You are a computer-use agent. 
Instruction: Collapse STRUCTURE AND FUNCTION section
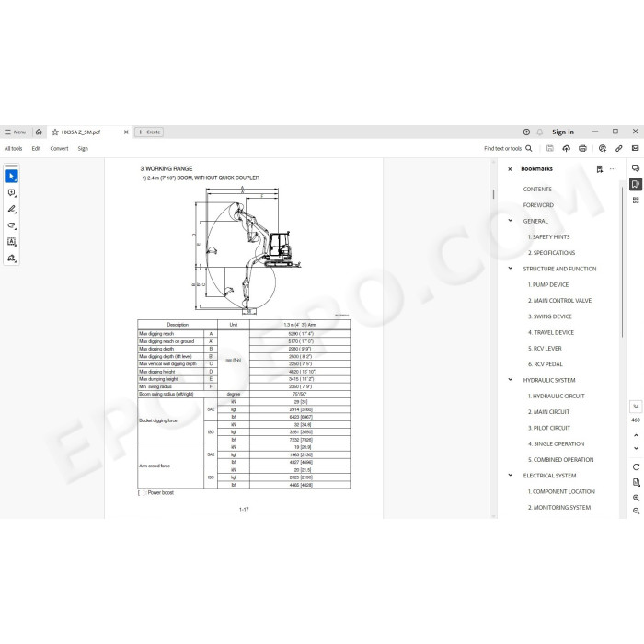point(510,269)
